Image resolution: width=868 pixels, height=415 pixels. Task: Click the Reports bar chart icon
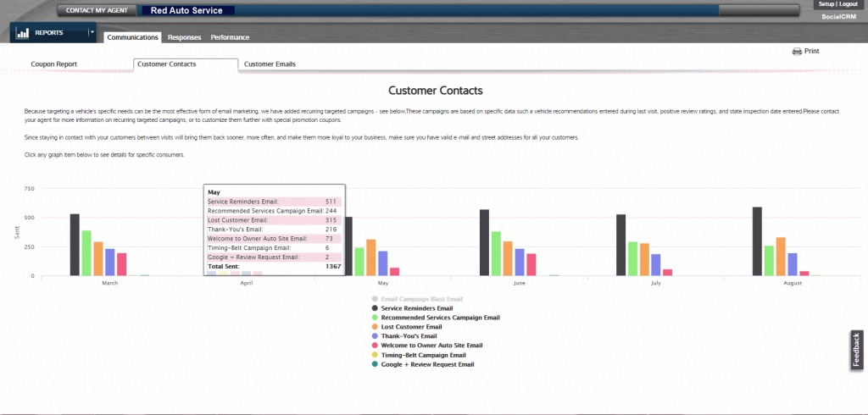coord(23,33)
